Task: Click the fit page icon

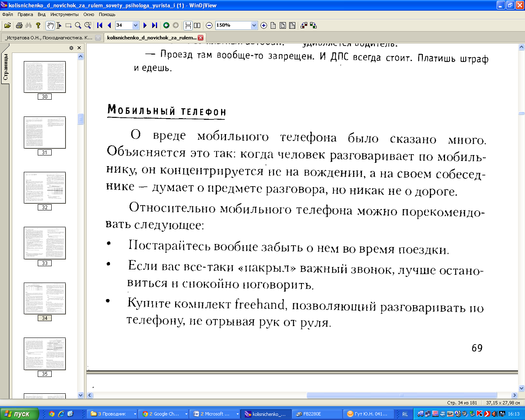Action: point(283,25)
